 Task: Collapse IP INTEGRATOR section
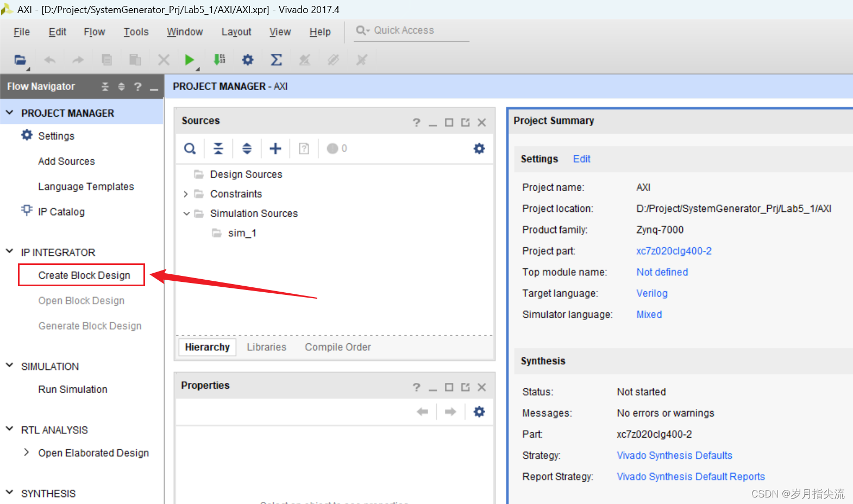point(9,251)
